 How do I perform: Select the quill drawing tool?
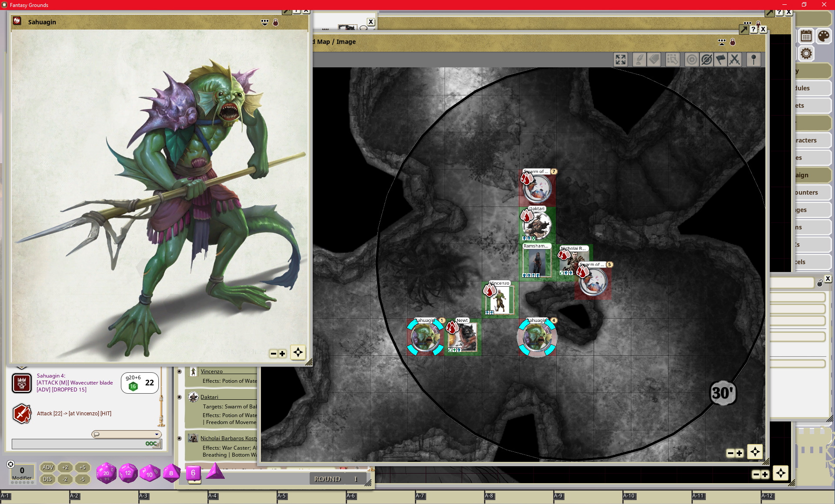(639, 60)
